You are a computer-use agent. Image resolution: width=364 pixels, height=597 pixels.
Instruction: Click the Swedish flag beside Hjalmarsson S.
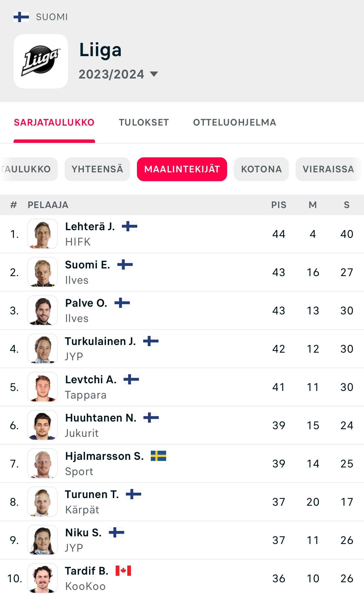[x=158, y=456]
